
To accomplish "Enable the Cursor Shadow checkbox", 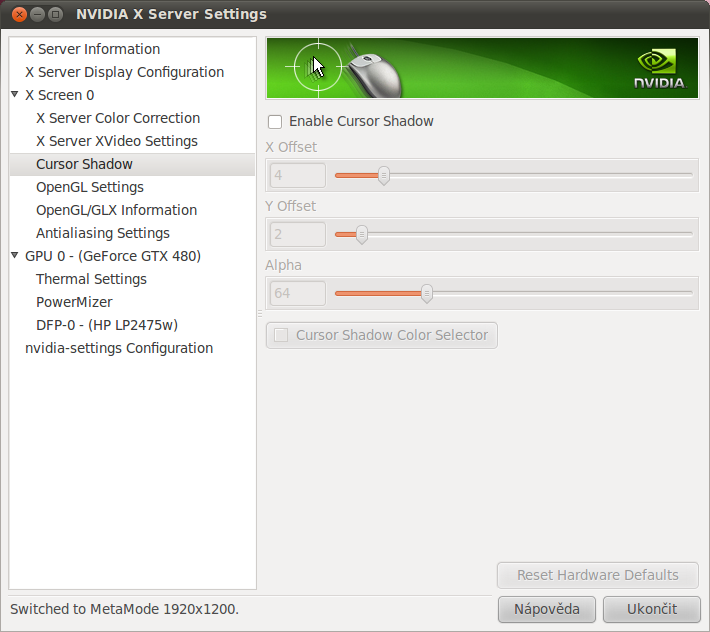I will [x=275, y=122].
